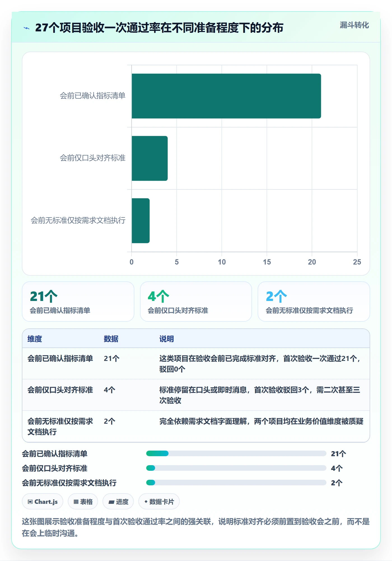Screen dimensions: 392x561
Task: Click the 数据 table column header
Action: tap(111, 339)
